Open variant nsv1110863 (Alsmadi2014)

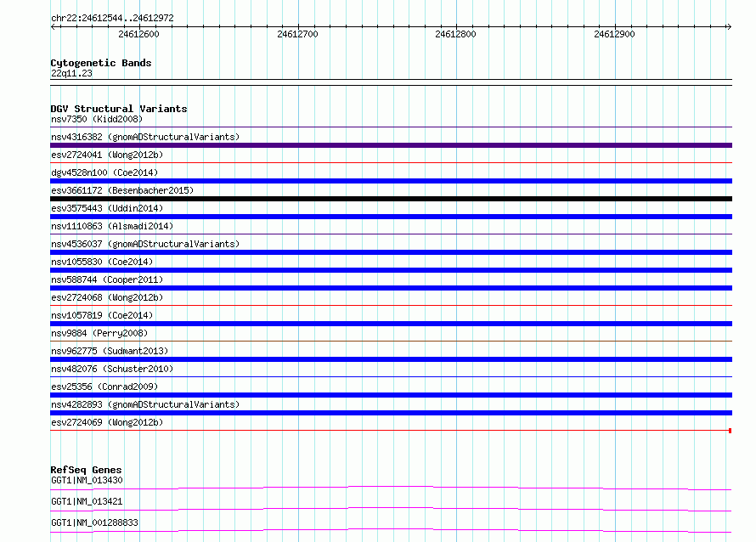click(112, 226)
